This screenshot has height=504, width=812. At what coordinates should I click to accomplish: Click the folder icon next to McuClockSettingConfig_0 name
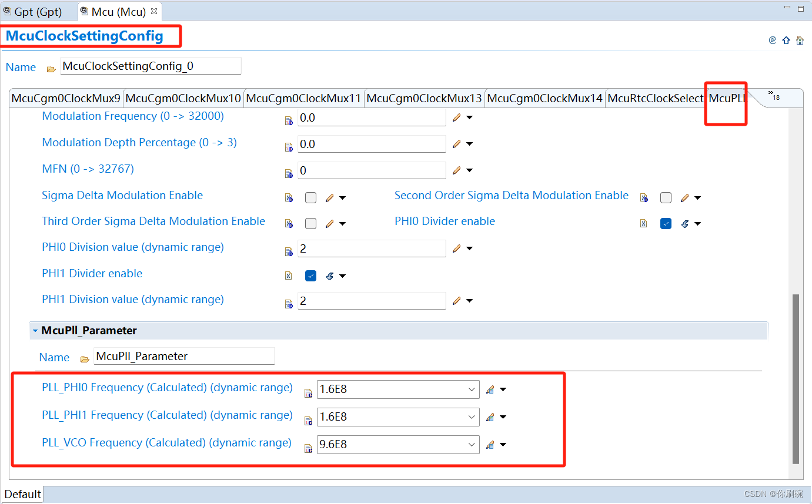(51, 69)
